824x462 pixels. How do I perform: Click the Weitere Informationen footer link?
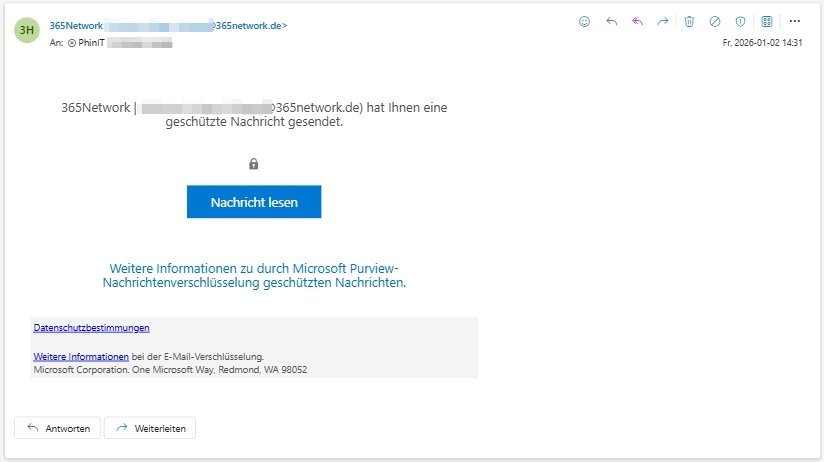click(81, 357)
